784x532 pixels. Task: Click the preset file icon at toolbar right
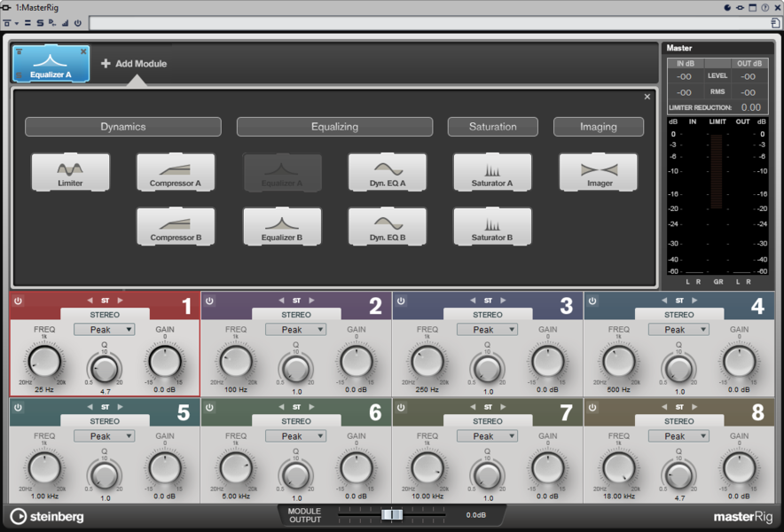point(775,23)
